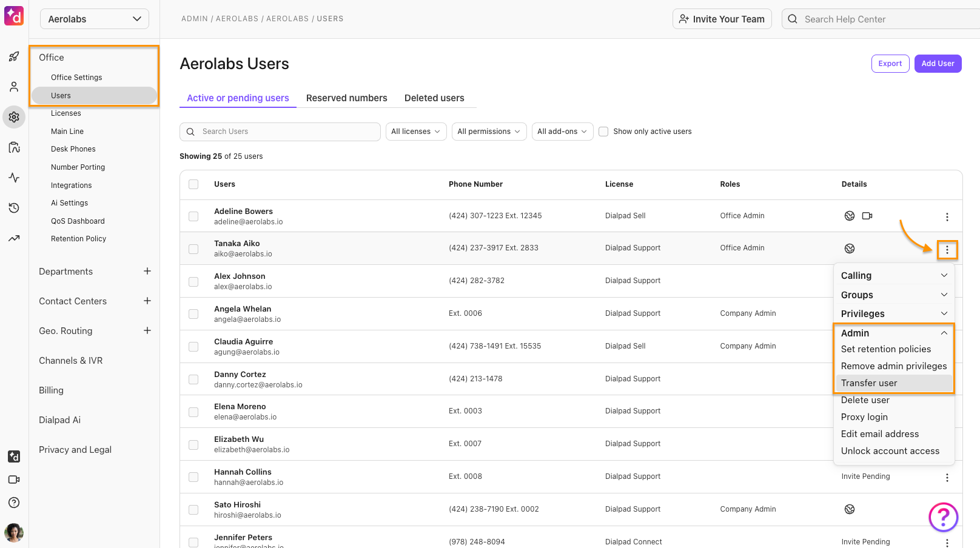Open the person profile sidebar icon
The width and height of the screenshot is (980, 548).
click(x=14, y=87)
